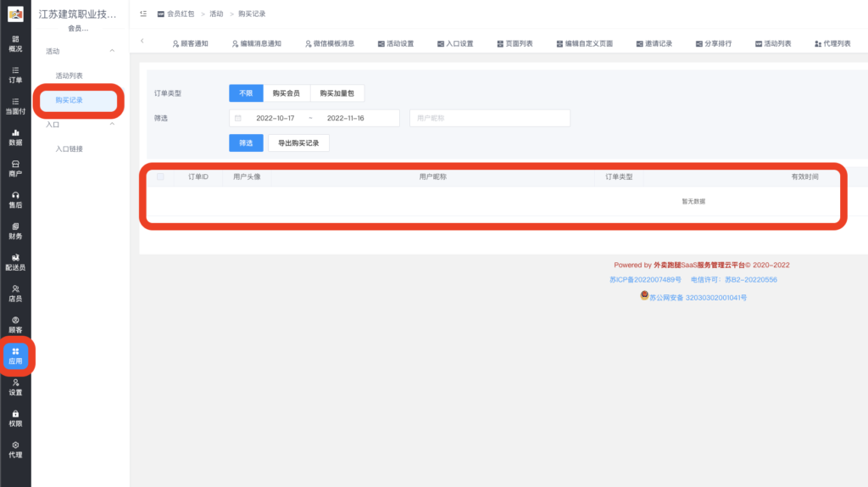
Task: Open the 编辑消息通知 tab
Action: tap(256, 44)
